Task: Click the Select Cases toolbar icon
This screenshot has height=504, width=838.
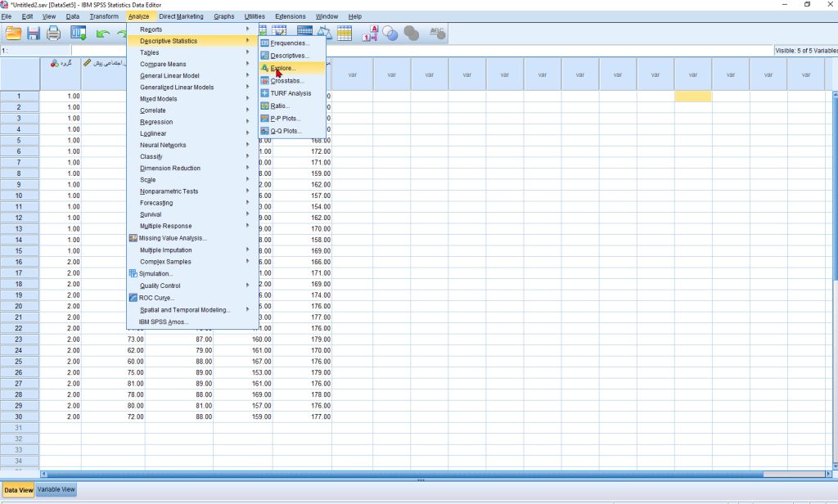Action: [345, 34]
